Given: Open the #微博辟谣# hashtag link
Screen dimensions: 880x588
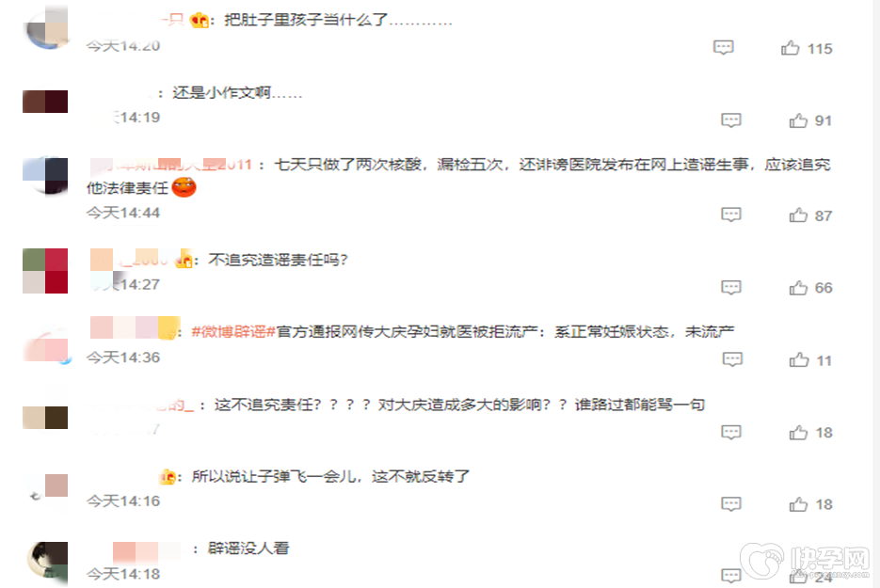Looking at the screenshot, I should [x=232, y=332].
